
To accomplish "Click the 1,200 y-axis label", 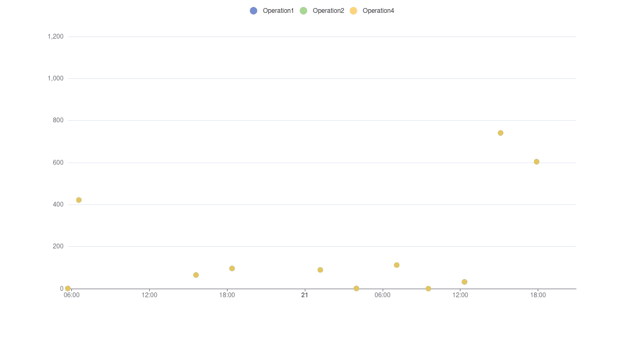I will click(56, 35).
